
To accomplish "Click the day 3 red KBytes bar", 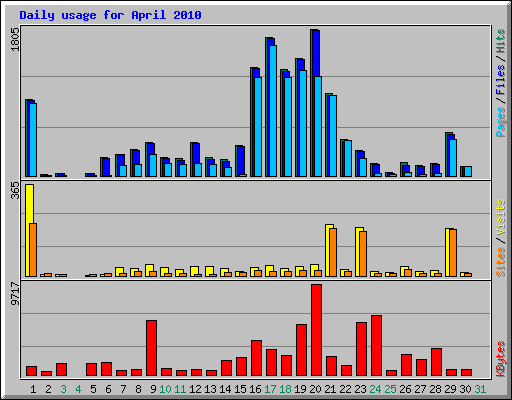I will click(61, 370).
